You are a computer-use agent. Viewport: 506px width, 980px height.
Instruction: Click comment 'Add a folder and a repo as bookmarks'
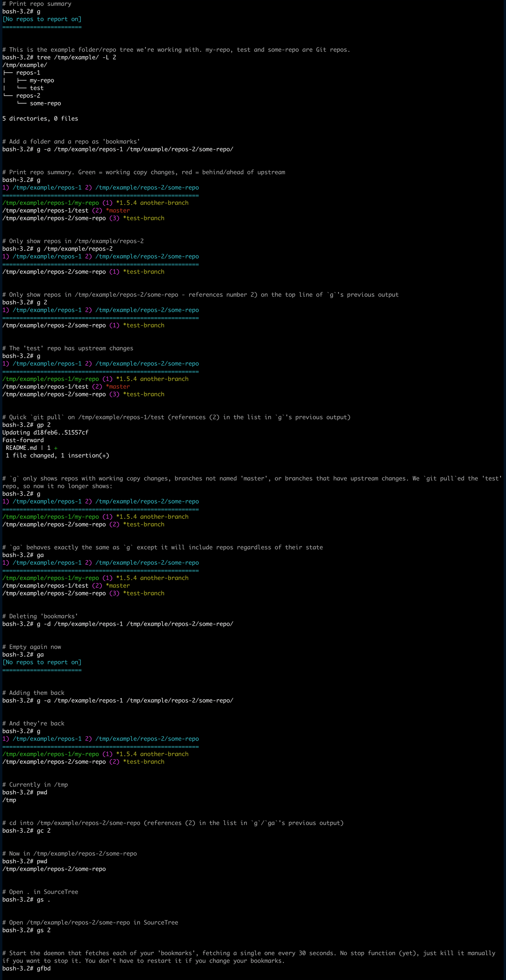coord(71,142)
